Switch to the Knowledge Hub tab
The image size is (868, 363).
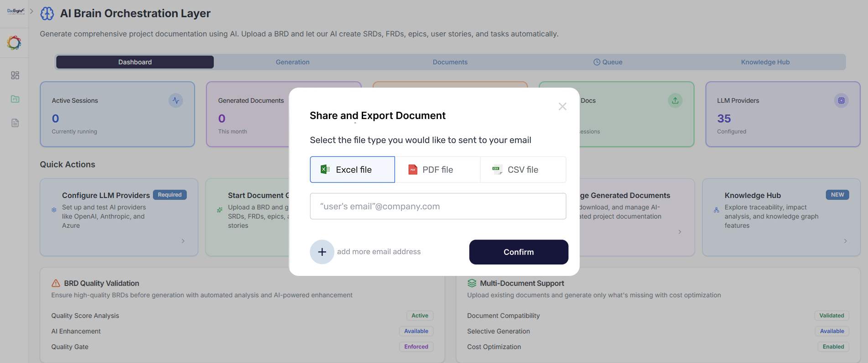click(765, 62)
